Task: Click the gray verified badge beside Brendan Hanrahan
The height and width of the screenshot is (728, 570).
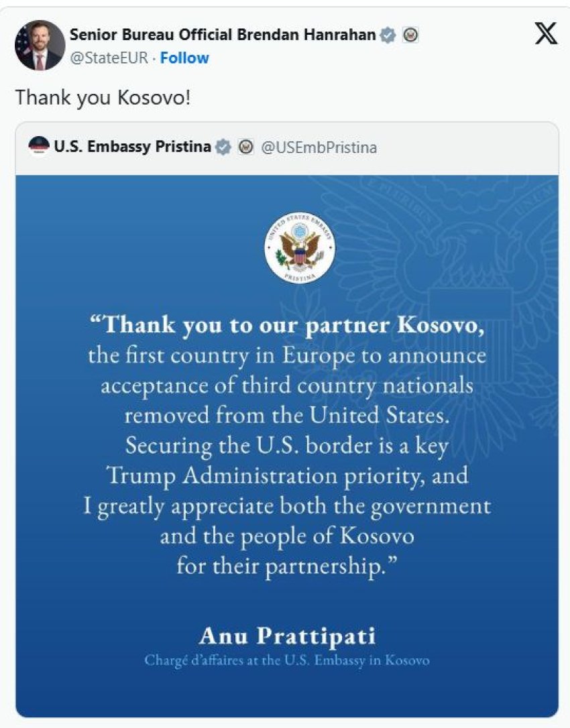Action: click(x=388, y=36)
